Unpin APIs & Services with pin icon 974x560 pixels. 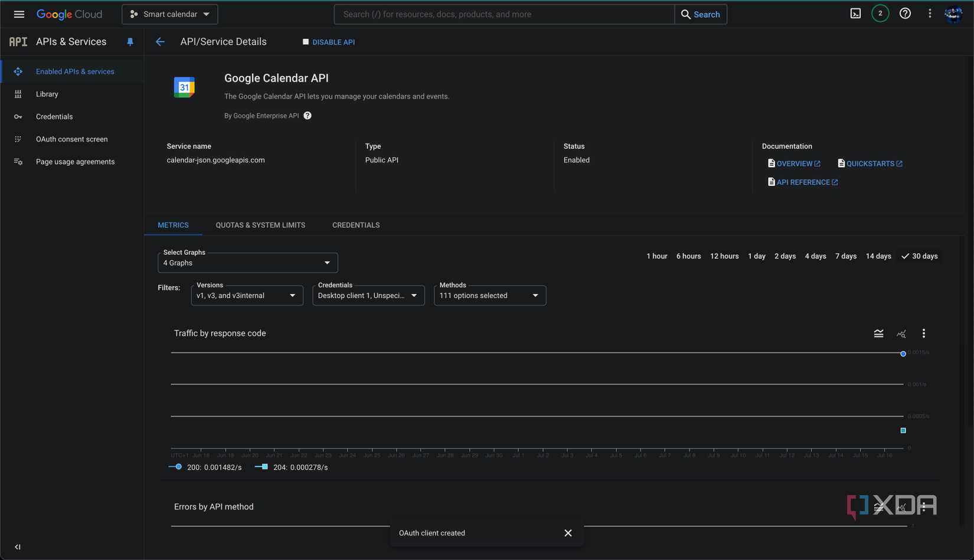[130, 42]
